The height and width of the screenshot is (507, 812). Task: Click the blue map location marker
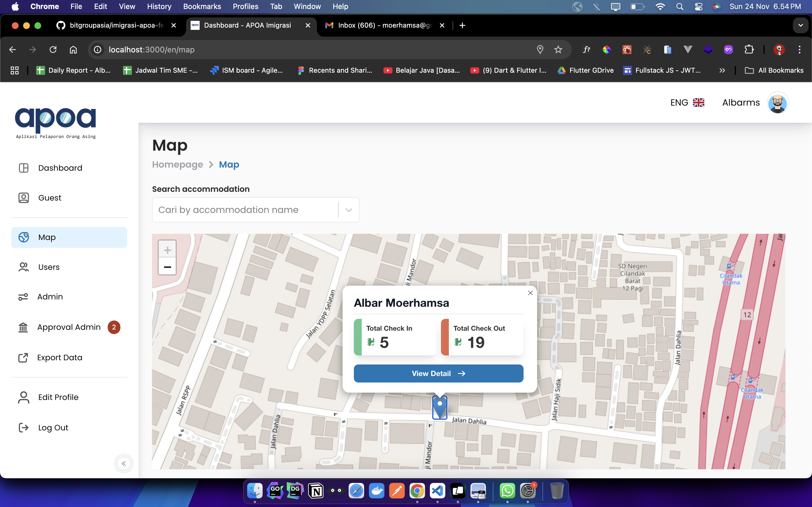click(x=440, y=407)
